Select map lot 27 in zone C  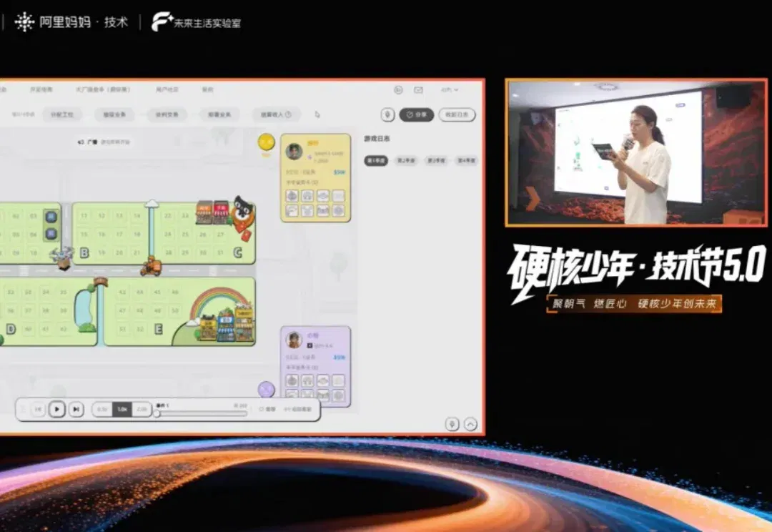(221, 234)
